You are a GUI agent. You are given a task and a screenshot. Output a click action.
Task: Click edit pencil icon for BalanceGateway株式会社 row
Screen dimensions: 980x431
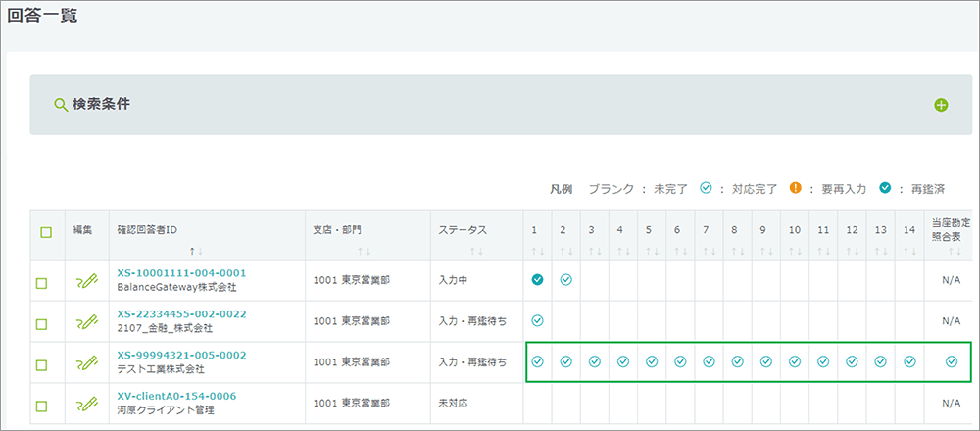point(86,282)
